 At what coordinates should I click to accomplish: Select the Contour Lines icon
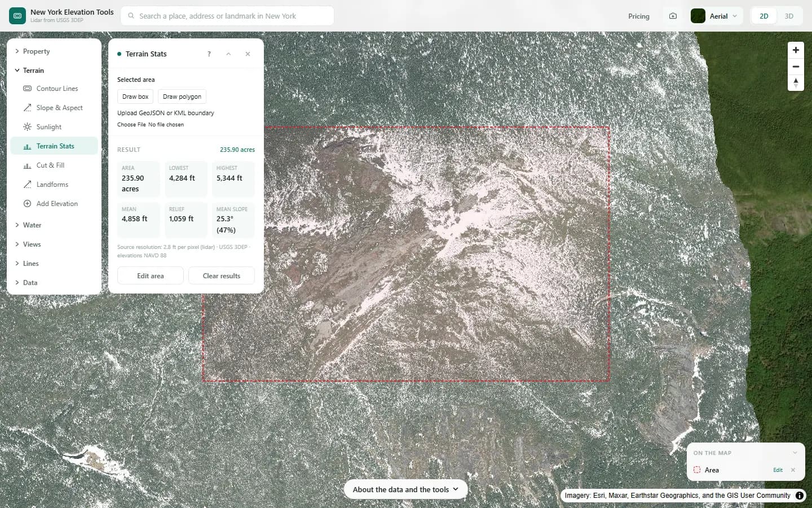(27, 89)
